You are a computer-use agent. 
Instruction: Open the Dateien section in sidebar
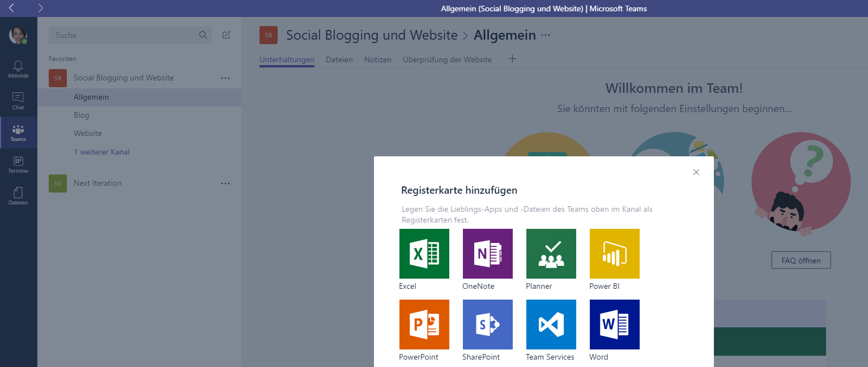coord(18,196)
